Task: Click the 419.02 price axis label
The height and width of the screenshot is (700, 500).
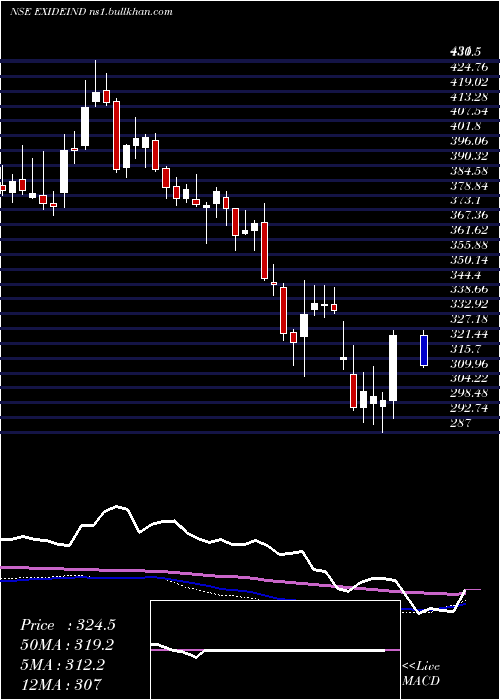Action: [x=469, y=82]
